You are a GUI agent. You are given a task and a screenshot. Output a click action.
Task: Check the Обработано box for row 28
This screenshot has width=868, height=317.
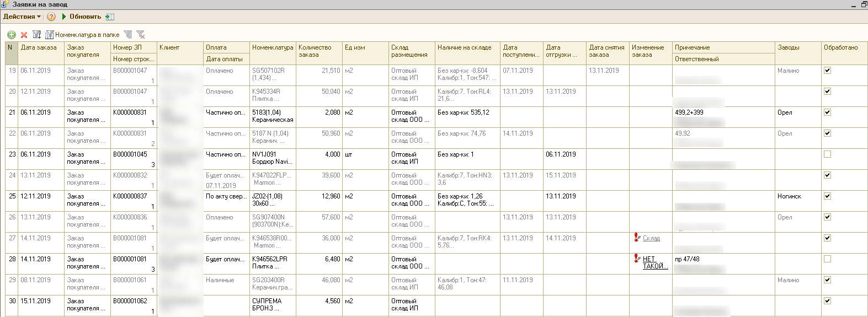click(x=827, y=259)
